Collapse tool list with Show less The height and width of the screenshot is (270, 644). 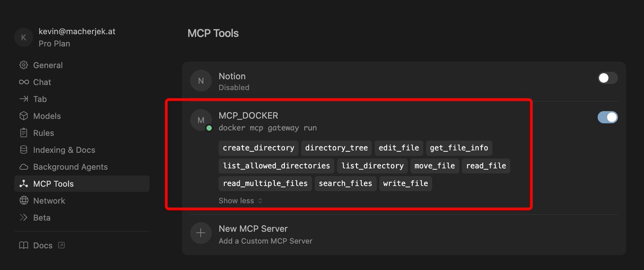240,201
